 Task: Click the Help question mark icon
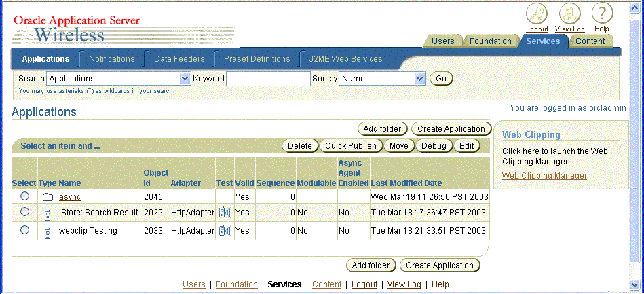(602, 14)
